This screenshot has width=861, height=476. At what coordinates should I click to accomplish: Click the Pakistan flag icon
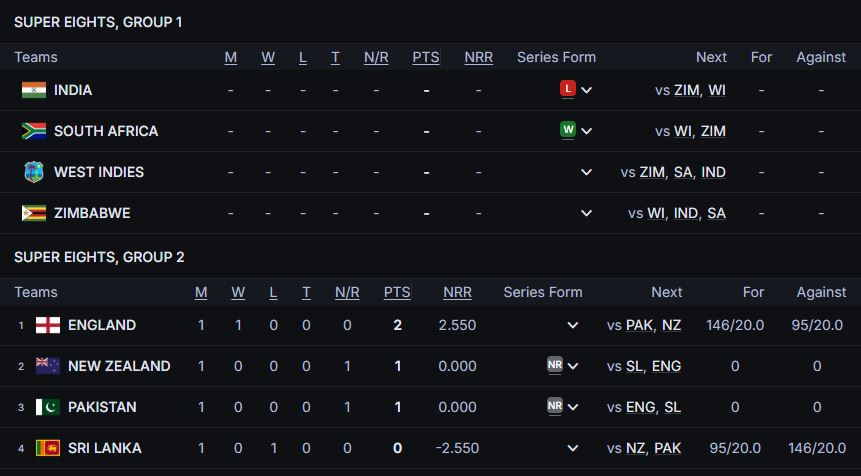tap(48, 407)
